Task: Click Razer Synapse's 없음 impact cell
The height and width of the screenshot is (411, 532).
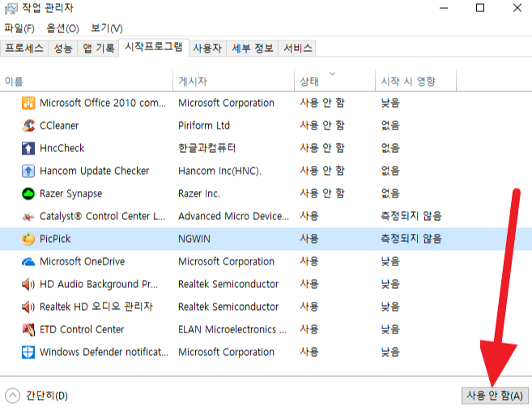Action: 390,193
